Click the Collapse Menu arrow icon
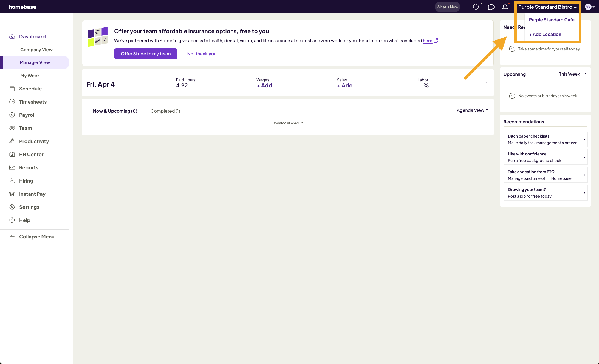 12,237
